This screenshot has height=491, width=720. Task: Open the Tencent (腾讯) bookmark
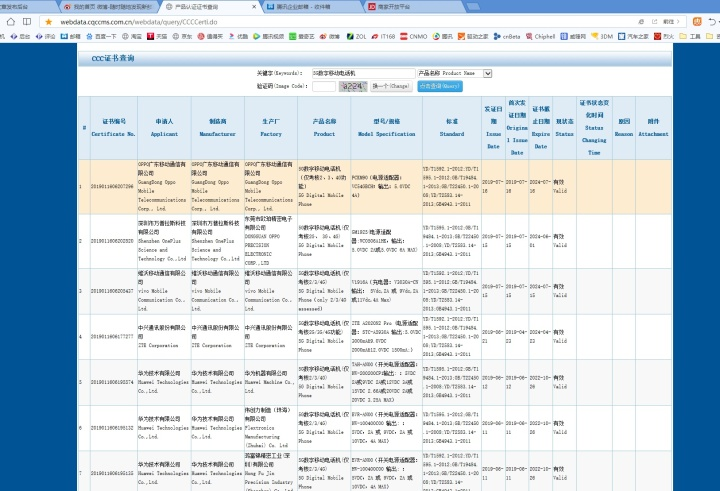443,36
